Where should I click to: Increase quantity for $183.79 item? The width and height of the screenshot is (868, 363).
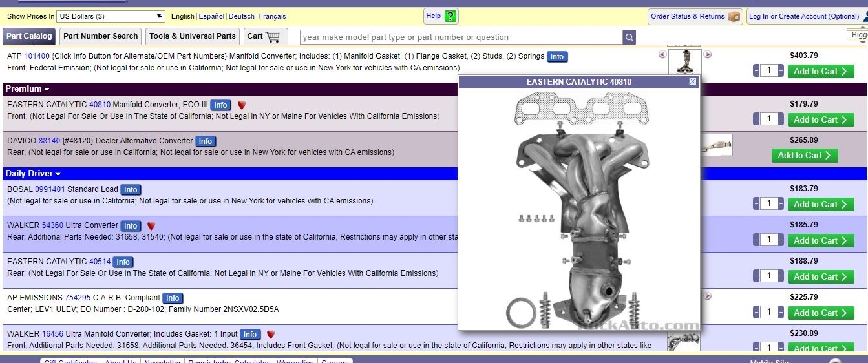pos(781,205)
